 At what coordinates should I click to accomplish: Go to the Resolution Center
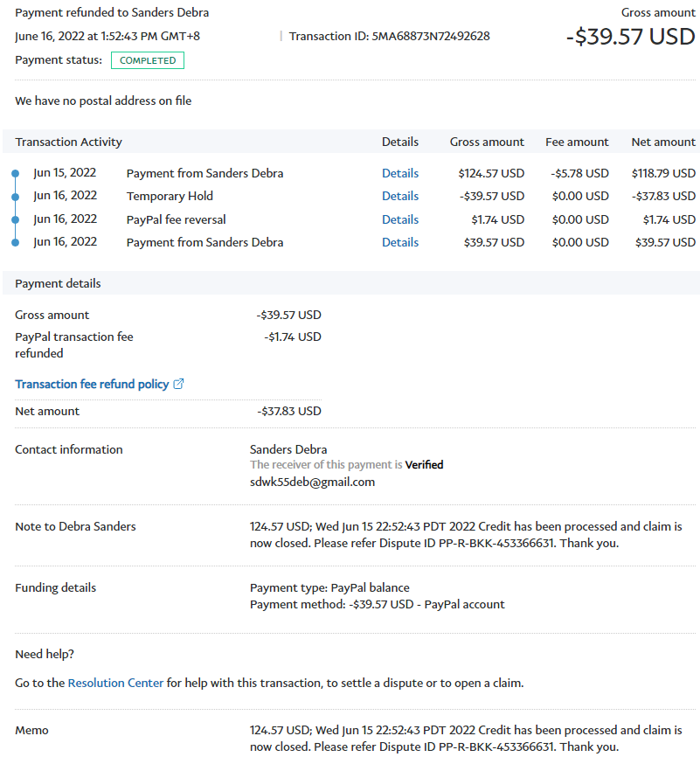(115, 683)
